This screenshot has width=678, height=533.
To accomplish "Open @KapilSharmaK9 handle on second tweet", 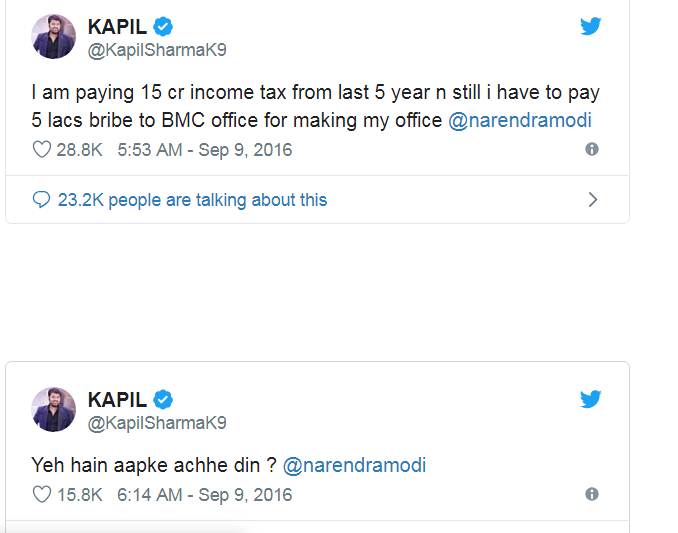I will tap(157, 423).
